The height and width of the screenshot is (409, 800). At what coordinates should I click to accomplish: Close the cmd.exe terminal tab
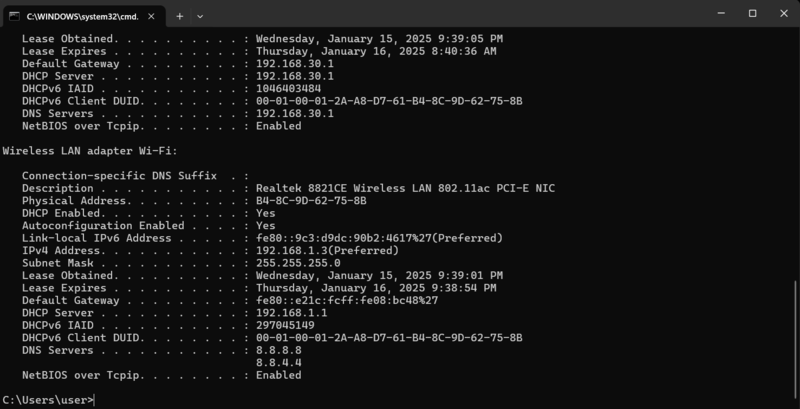(x=150, y=16)
